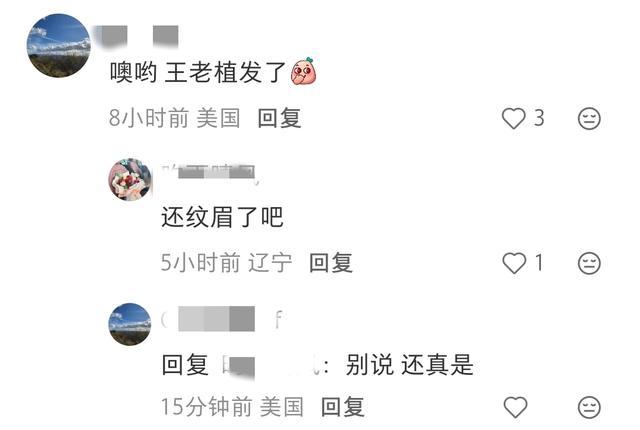Open the blurred username of top commenter
The width and height of the screenshot is (640, 430).
tap(138, 36)
